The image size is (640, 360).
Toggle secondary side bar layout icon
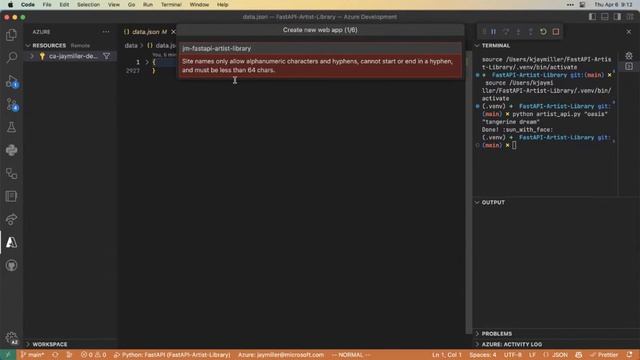pyautogui.click(x=617, y=17)
